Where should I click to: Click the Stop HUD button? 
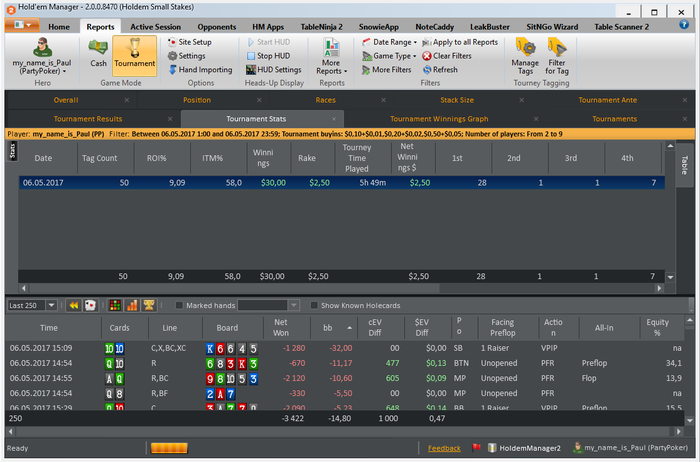[x=268, y=56]
